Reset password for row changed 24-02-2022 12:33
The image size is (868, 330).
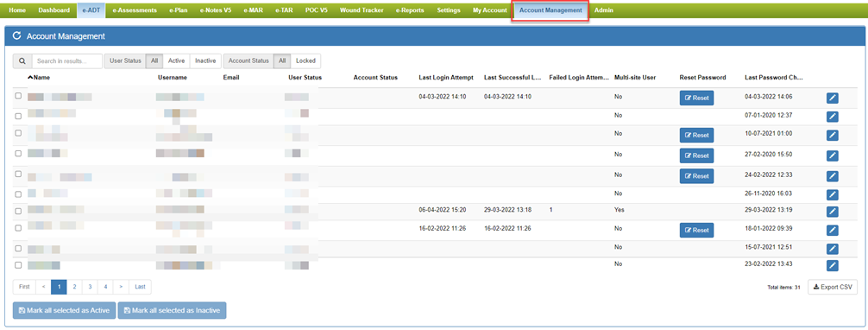click(696, 176)
